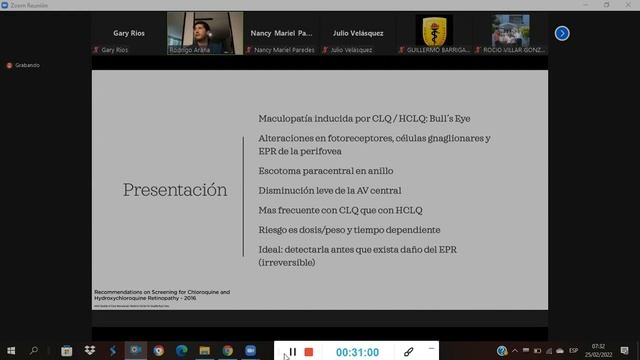The image size is (640, 360).
Task: Open OneDrive cloud tray icon
Action: (x=560, y=351)
